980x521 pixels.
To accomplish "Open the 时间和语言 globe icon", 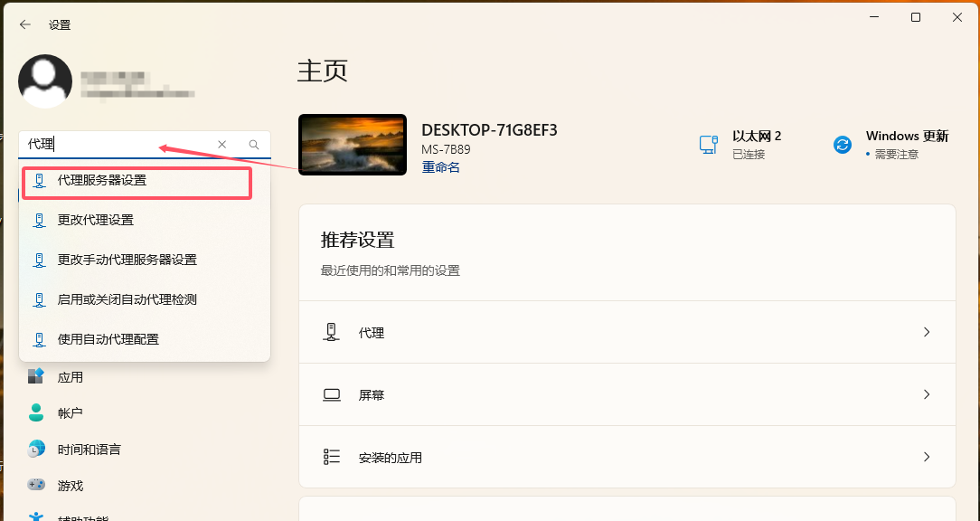I will pos(36,449).
